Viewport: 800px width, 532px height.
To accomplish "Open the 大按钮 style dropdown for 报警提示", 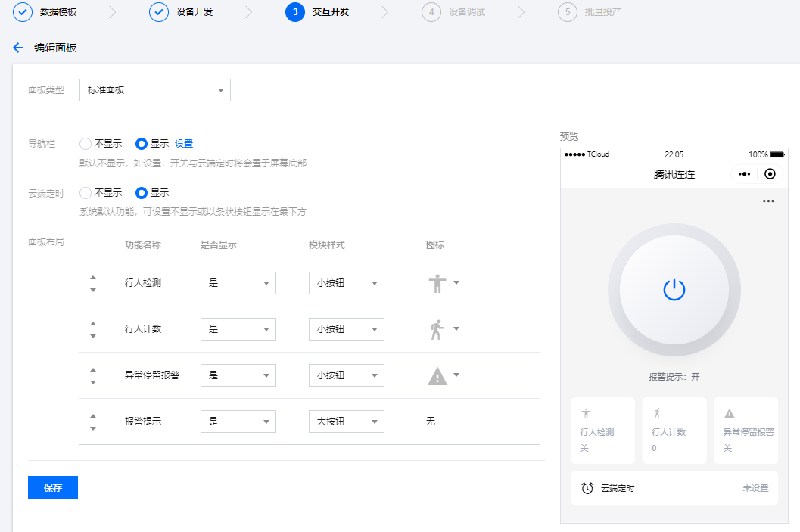I will 346,422.
